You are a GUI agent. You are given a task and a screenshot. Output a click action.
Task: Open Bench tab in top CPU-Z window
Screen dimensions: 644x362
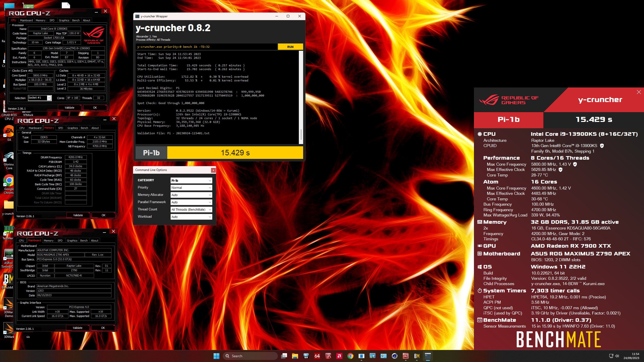coord(76,20)
